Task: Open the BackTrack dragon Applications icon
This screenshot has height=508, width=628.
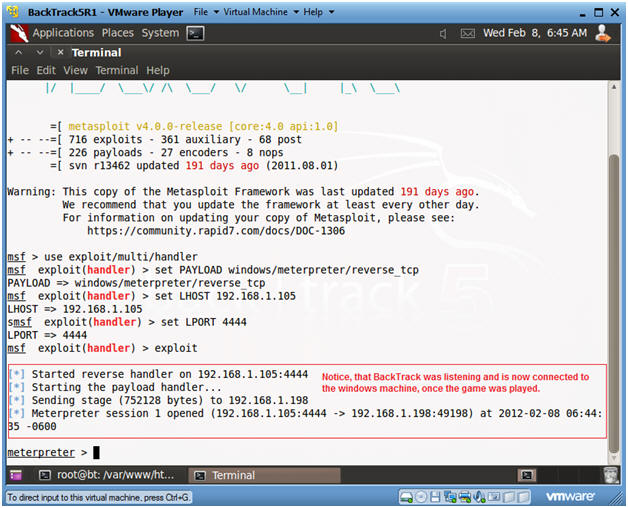Action: [19, 33]
